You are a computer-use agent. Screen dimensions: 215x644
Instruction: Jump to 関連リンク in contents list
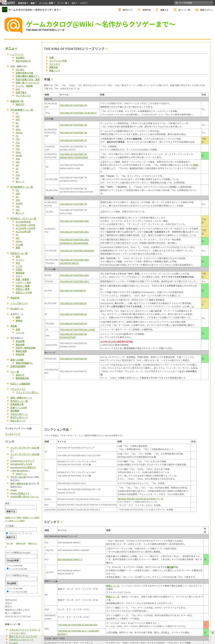(x=55, y=71)
